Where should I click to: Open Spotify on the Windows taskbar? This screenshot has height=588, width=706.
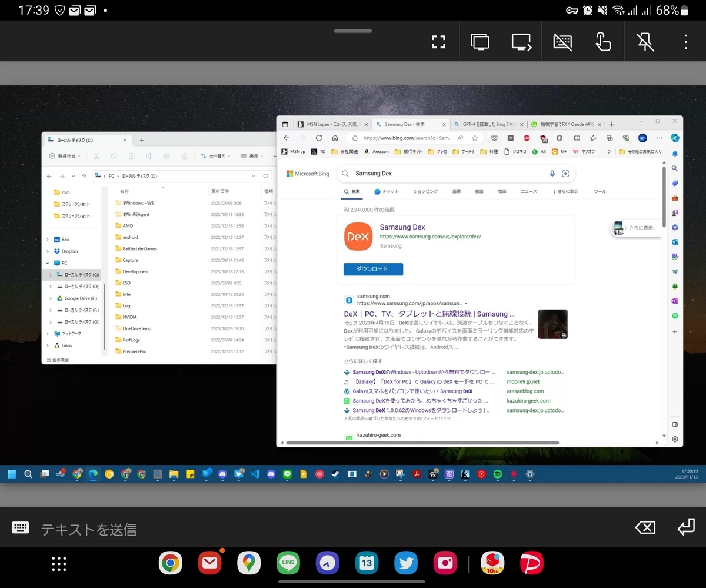pos(497,474)
